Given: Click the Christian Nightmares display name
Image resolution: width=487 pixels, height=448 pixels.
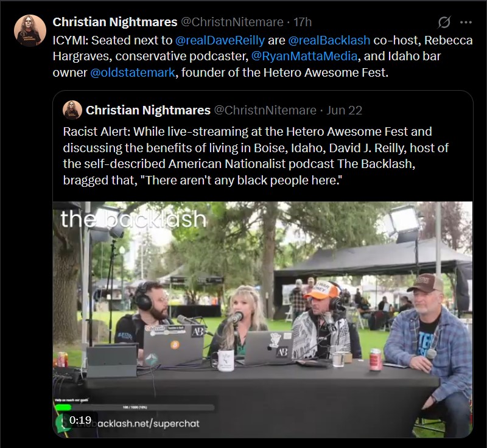Looking at the screenshot, I should point(115,22).
